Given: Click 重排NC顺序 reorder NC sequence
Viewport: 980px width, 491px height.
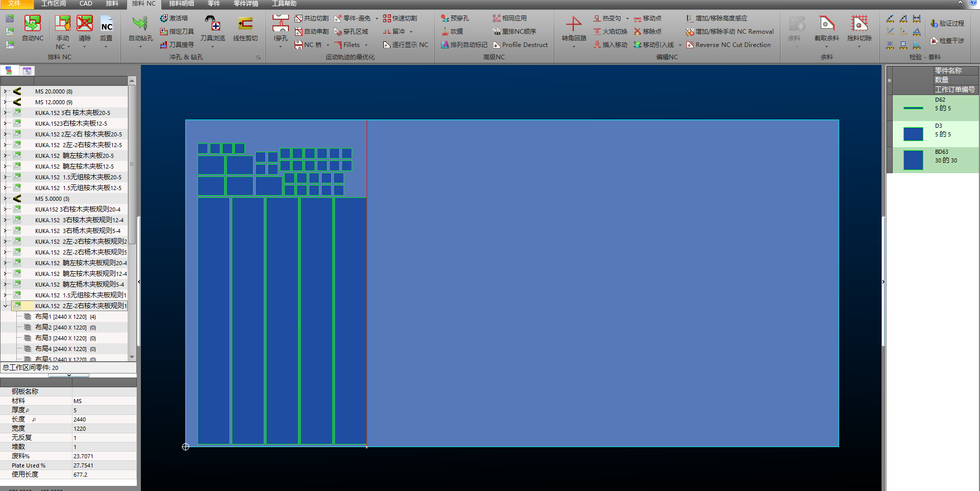Looking at the screenshot, I should pyautogui.click(x=514, y=32).
